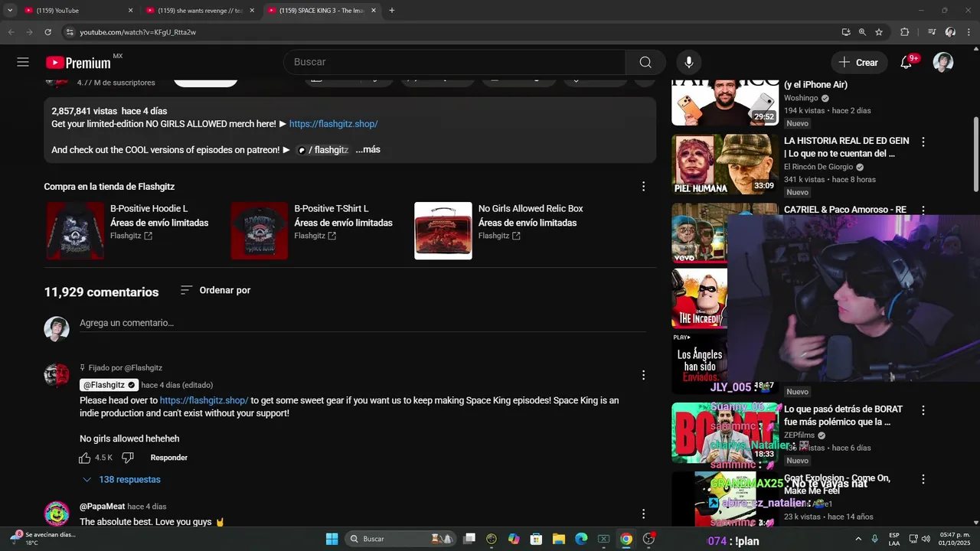The height and width of the screenshot is (551, 980).
Task: Click the page vertical scrollbar
Action: point(975,155)
